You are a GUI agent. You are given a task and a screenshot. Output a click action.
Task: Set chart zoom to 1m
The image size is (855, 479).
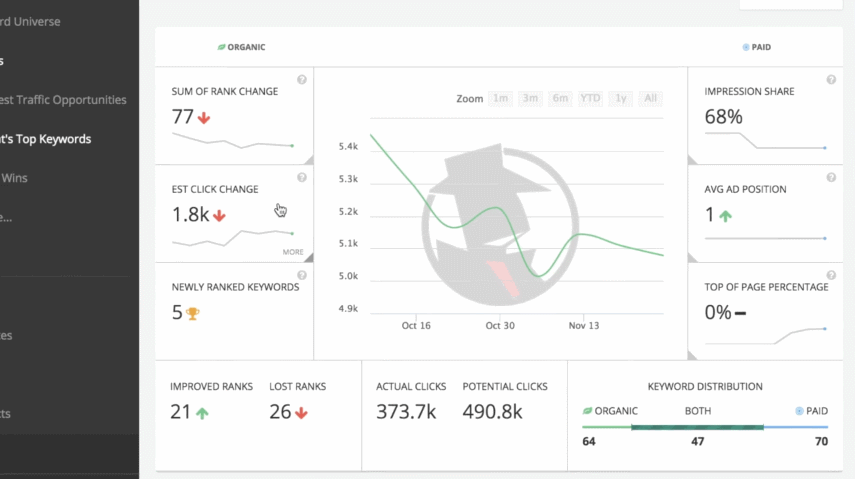tap(501, 98)
